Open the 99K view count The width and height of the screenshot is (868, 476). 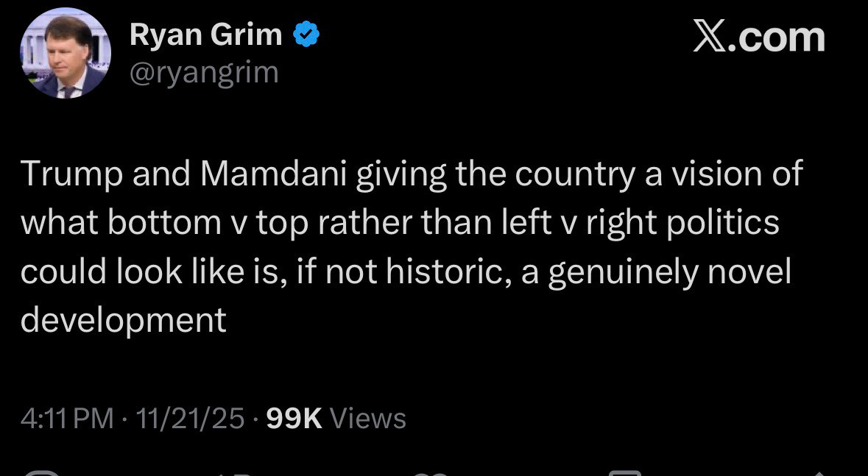(x=294, y=419)
